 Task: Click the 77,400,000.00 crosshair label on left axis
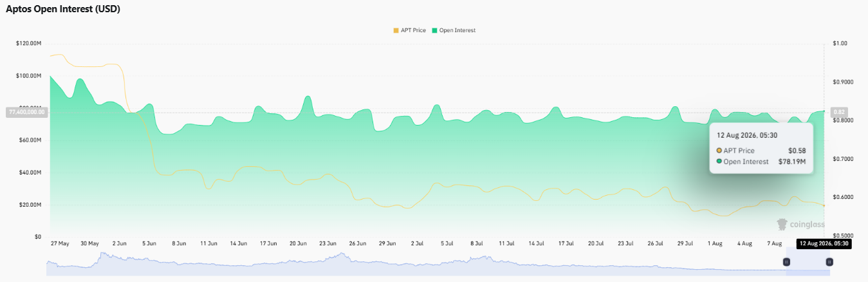click(26, 112)
